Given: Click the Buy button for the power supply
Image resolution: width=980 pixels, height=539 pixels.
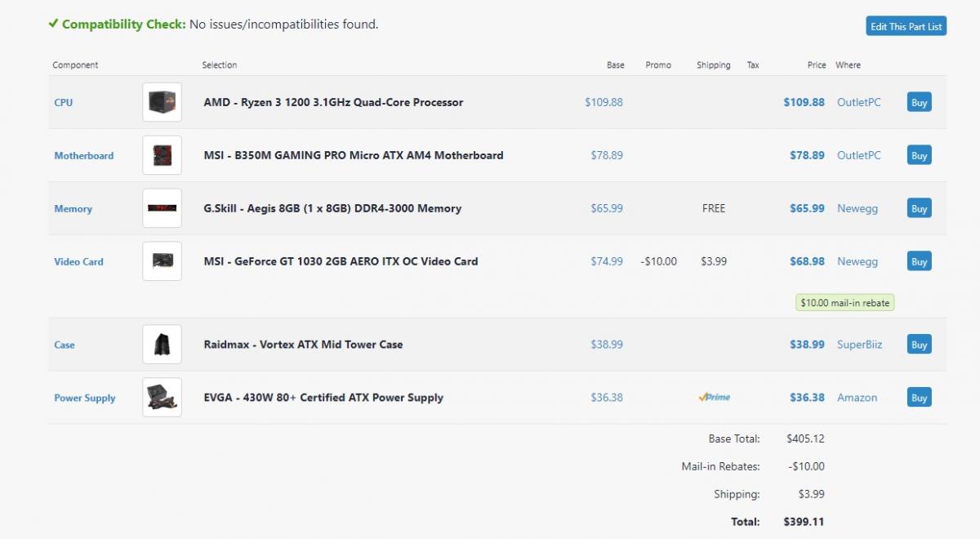Looking at the screenshot, I should pyautogui.click(x=919, y=399).
